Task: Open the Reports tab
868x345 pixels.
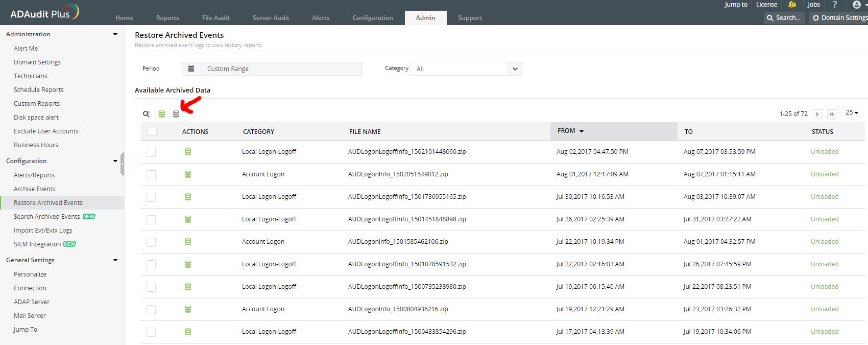Action: (x=167, y=18)
